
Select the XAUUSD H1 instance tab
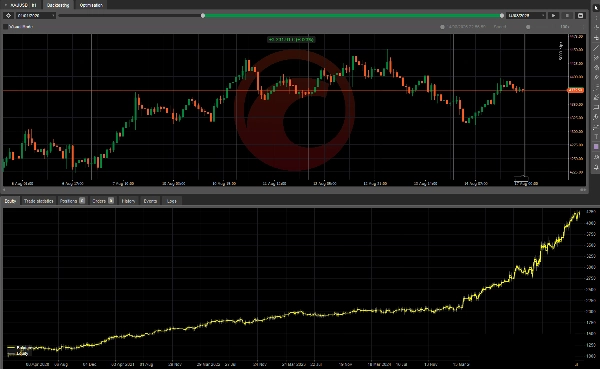(21, 5)
